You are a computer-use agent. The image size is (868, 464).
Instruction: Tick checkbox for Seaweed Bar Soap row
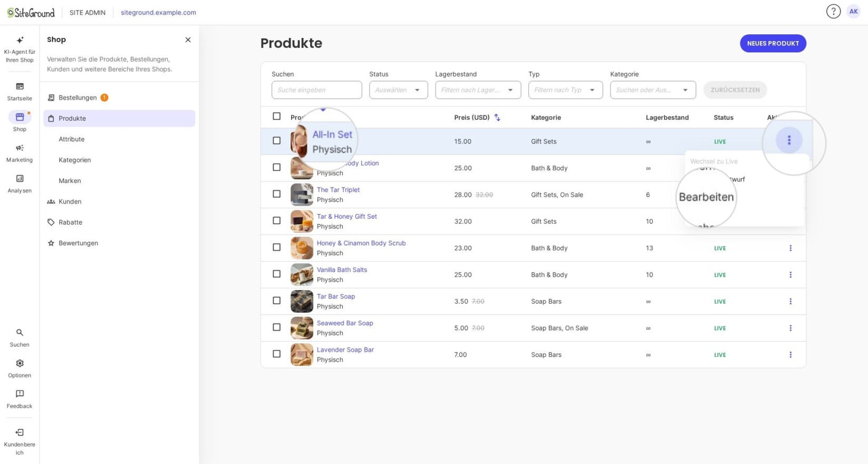click(276, 327)
